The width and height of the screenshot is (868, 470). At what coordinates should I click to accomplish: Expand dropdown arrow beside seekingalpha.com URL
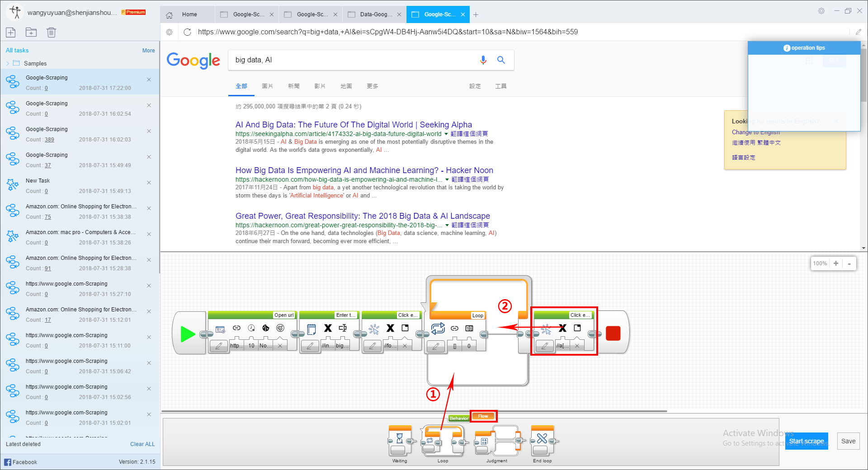446,134
